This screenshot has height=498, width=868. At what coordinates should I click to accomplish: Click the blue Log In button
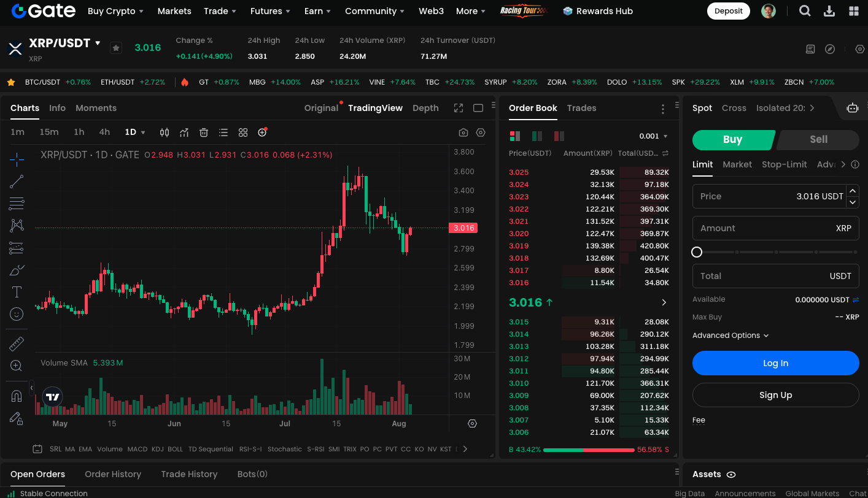point(776,363)
